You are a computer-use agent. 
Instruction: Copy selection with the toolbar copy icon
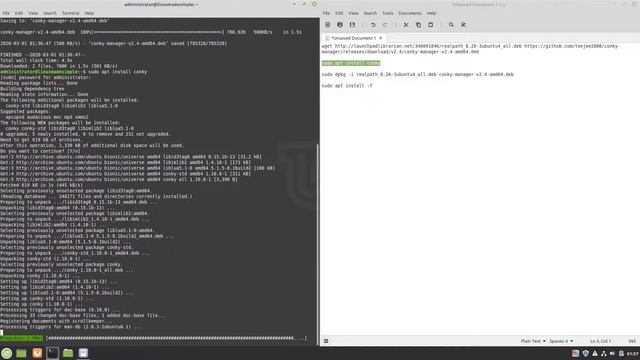click(418, 25)
